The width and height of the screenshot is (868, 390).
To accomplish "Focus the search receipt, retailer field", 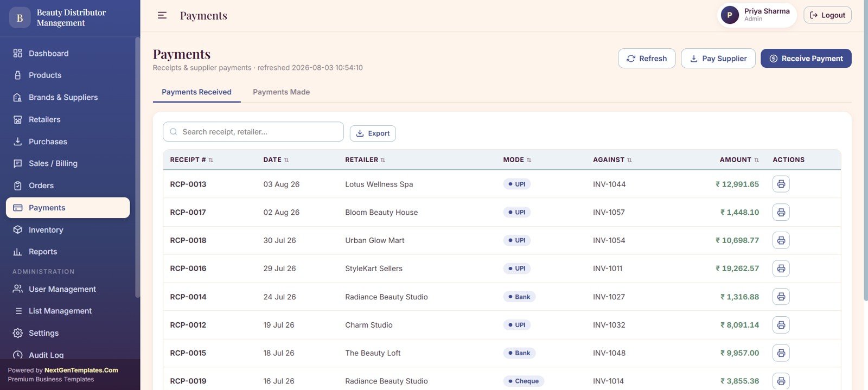I will pyautogui.click(x=253, y=132).
